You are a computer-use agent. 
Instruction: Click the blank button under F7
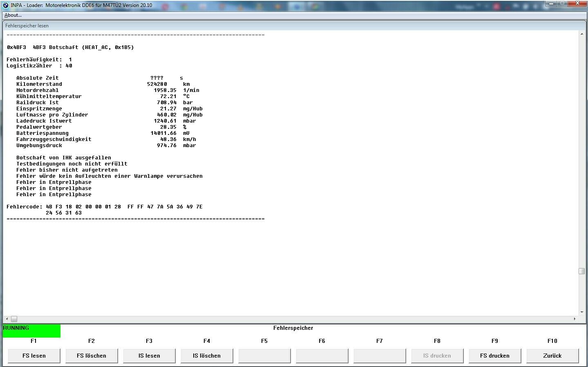pos(380,356)
